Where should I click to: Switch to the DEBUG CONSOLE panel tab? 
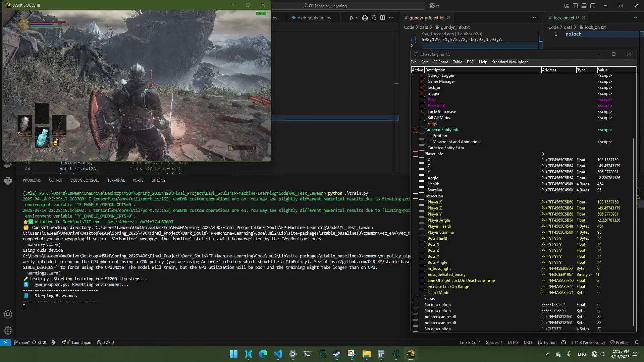coord(85,180)
